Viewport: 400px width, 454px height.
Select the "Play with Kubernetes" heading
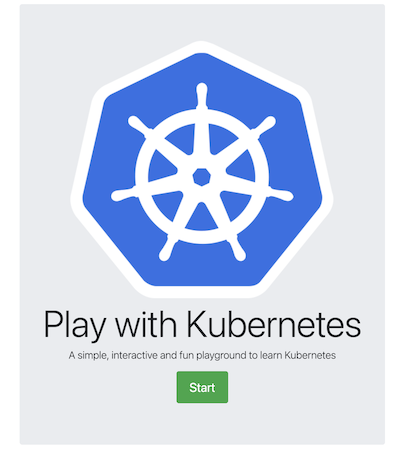coord(202,325)
